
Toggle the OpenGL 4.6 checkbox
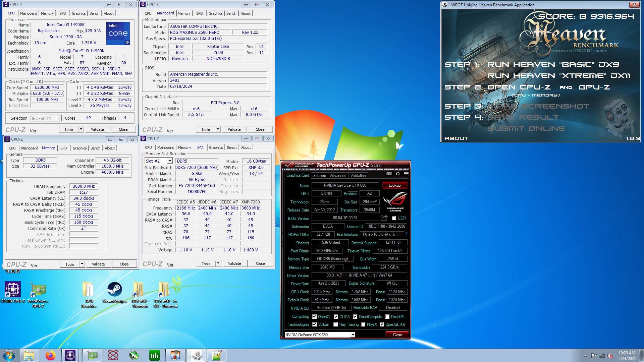click(x=382, y=324)
